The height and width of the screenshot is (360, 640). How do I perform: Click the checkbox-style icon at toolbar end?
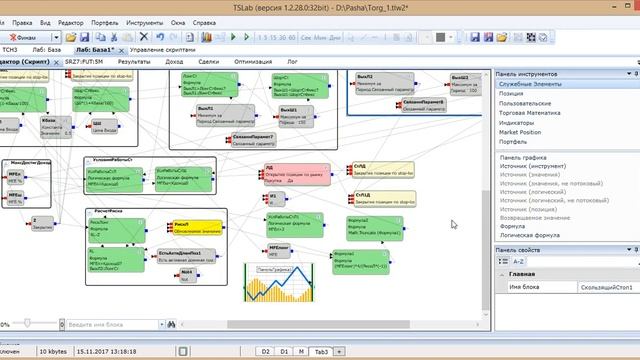543,38
